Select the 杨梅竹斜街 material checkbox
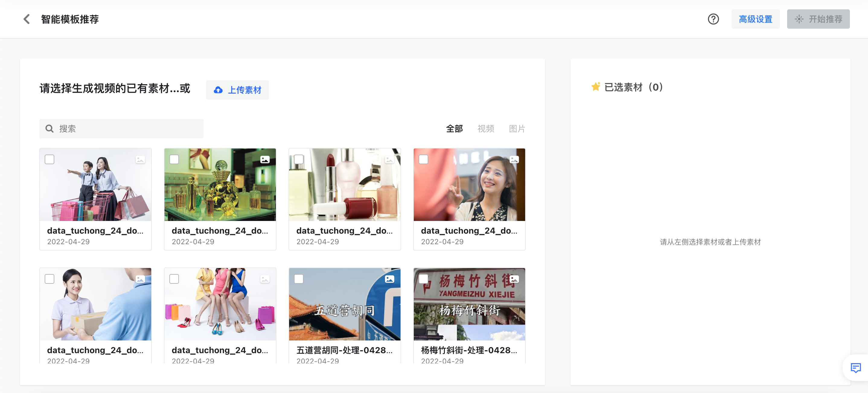The height and width of the screenshot is (393, 868). tap(423, 279)
